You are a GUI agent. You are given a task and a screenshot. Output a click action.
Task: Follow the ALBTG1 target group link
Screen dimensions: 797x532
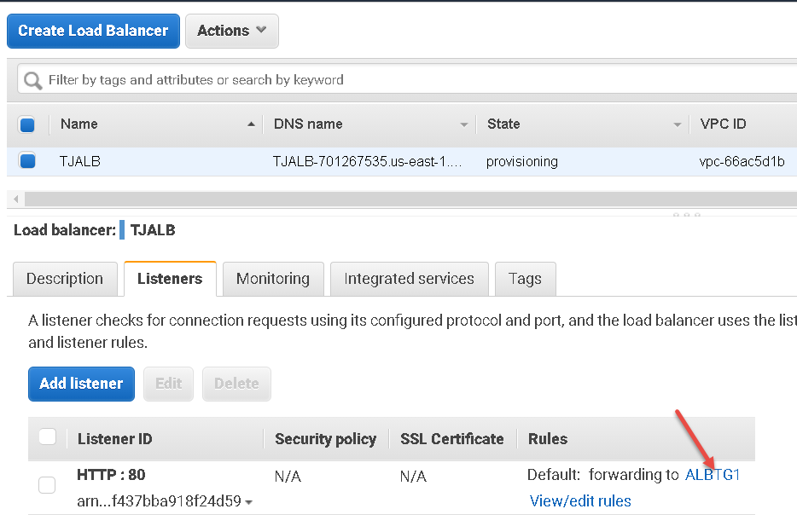[713, 475]
